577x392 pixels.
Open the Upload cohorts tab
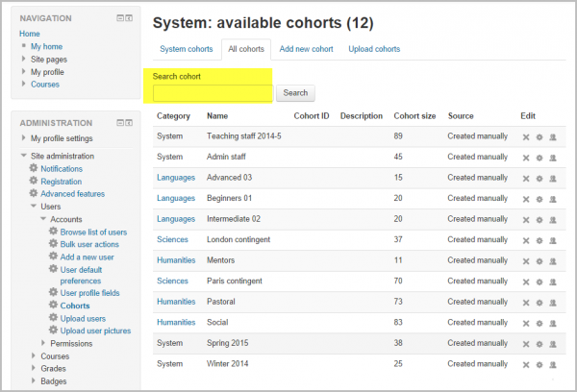click(x=374, y=49)
